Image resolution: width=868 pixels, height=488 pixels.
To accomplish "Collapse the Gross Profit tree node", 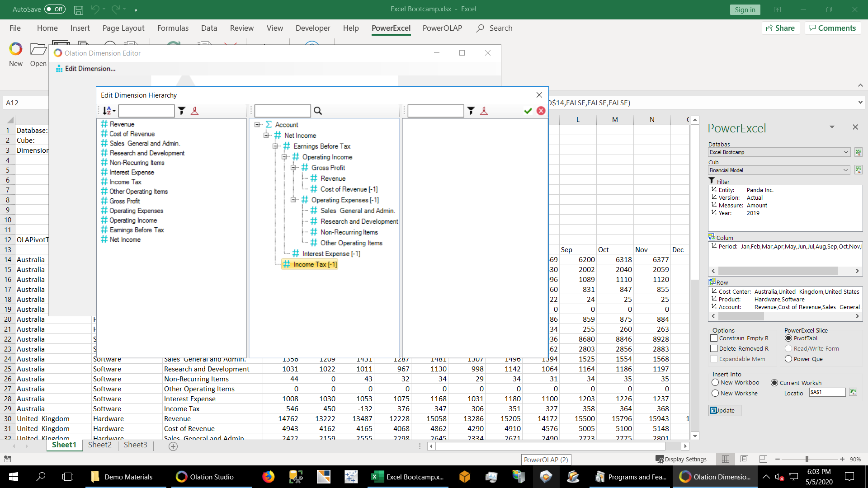I will (x=293, y=168).
